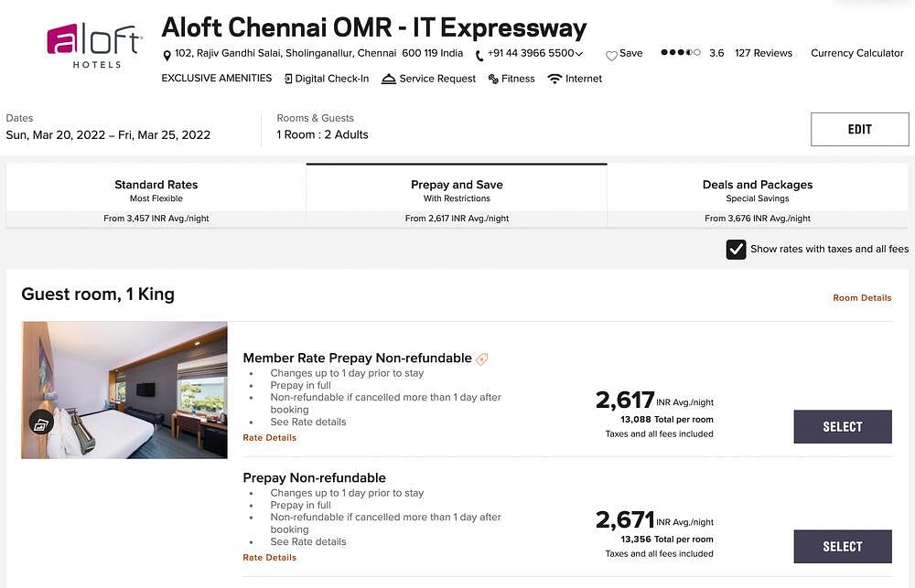This screenshot has height=588, width=915.
Task: Click the Digital Check-In label
Action: (332, 79)
